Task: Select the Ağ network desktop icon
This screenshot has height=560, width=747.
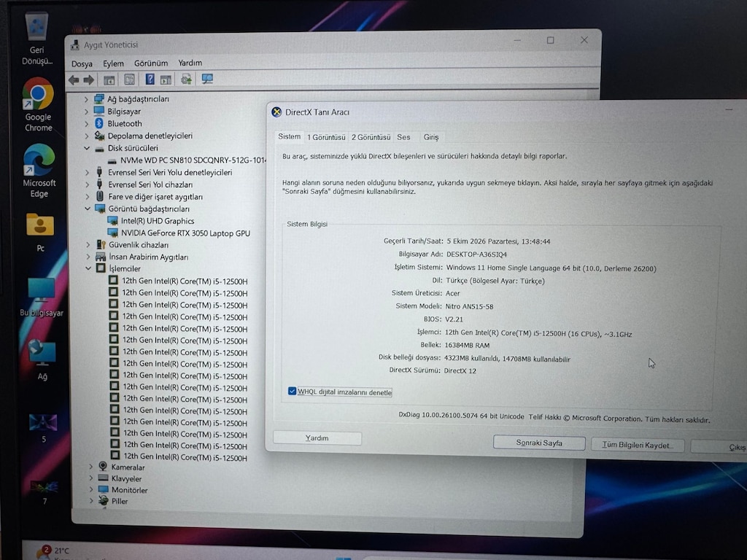Action: tap(42, 360)
